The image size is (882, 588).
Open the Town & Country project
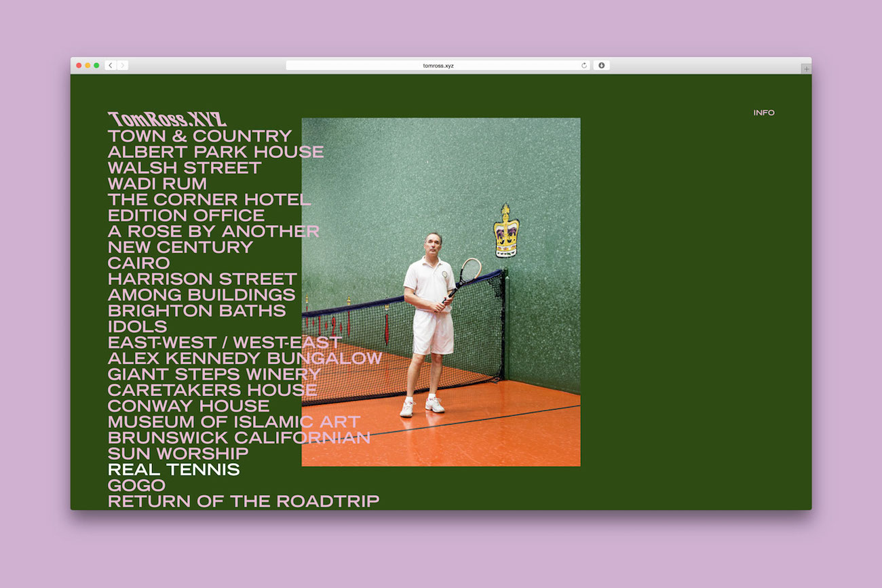point(199,136)
